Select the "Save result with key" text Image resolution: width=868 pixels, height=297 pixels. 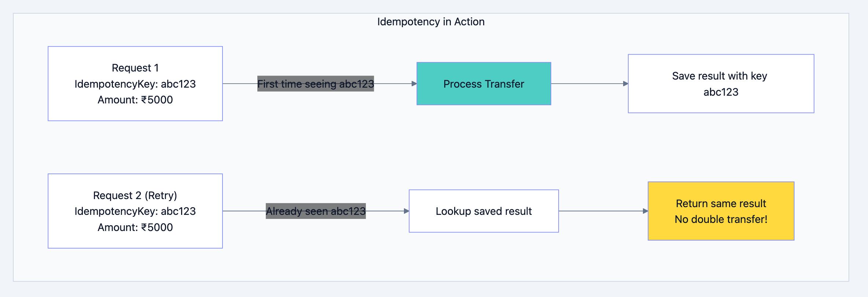pyautogui.click(x=719, y=76)
